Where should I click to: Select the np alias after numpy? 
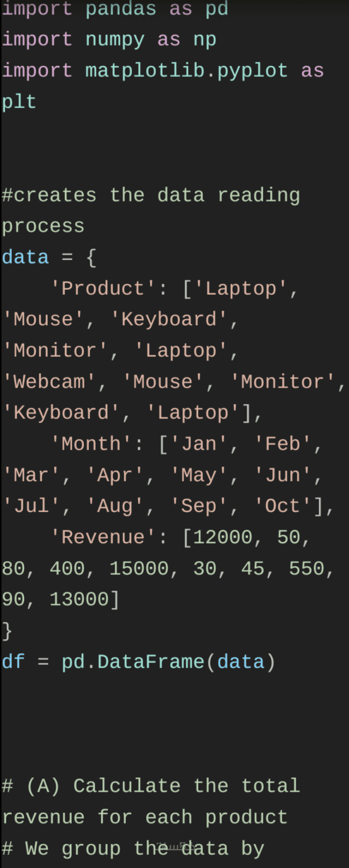pos(205,39)
